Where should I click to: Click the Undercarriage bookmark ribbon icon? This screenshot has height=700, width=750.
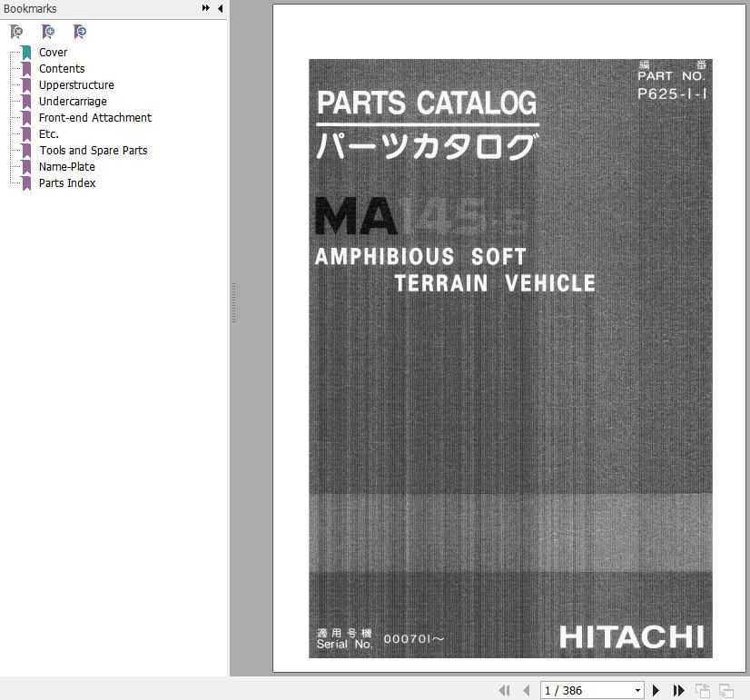click(27, 102)
